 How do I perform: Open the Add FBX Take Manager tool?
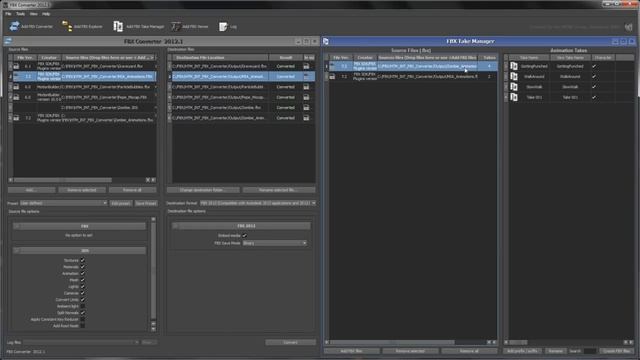138,27
